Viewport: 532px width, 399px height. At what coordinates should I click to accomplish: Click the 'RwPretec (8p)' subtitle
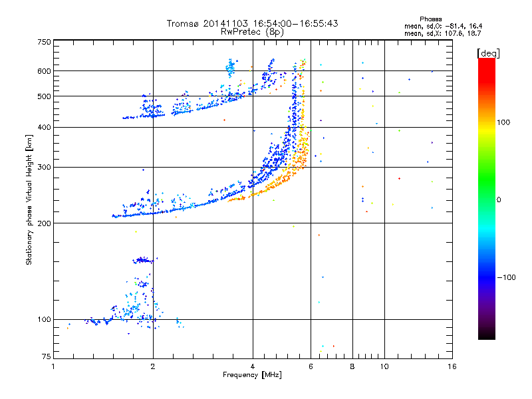click(x=252, y=32)
